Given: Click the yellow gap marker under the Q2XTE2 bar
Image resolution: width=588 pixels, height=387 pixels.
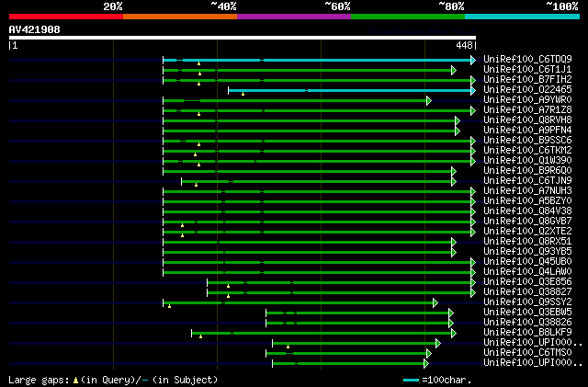Looking at the screenshot, I should click(182, 235).
